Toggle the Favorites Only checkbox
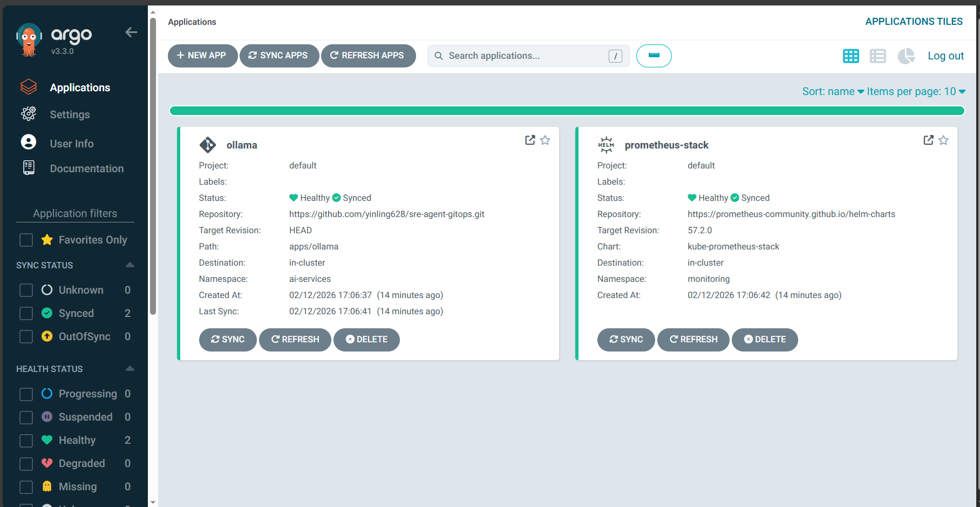 pyautogui.click(x=26, y=240)
